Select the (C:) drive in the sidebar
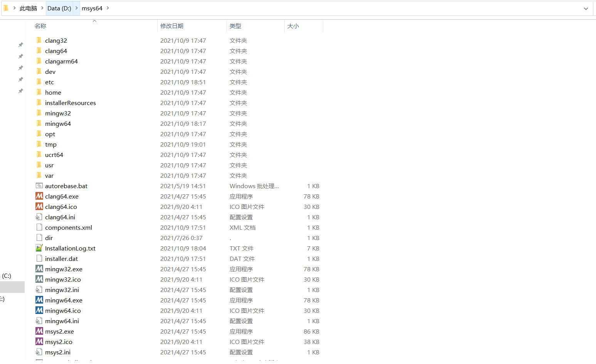Screen dimensions: 596x364 pyautogui.click(x=7, y=276)
